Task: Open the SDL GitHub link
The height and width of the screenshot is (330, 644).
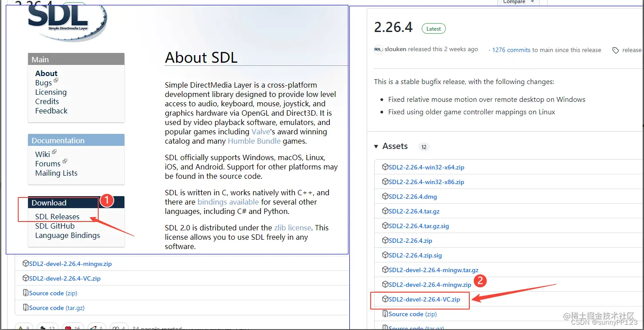Action: pyautogui.click(x=55, y=226)
